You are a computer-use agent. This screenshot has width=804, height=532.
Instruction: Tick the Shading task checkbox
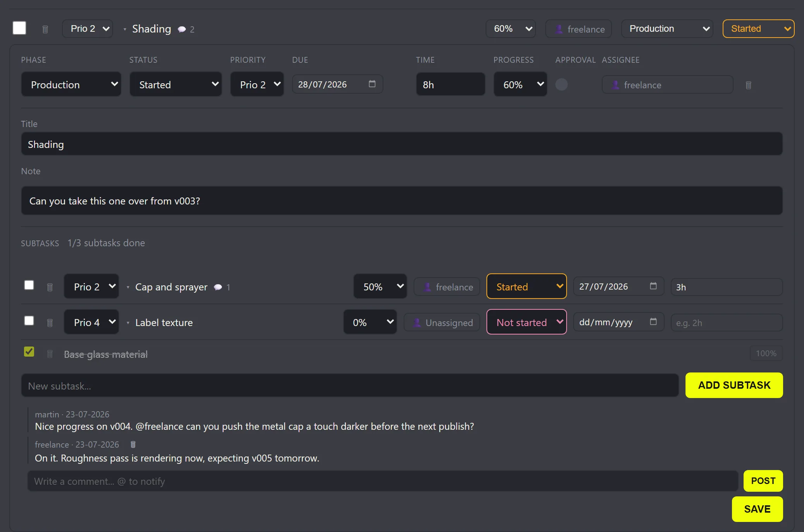point(19,28)
